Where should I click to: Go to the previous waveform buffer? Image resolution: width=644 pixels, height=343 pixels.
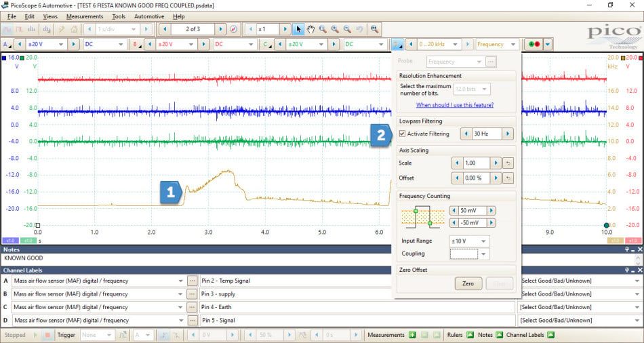[x=165, y=29]
